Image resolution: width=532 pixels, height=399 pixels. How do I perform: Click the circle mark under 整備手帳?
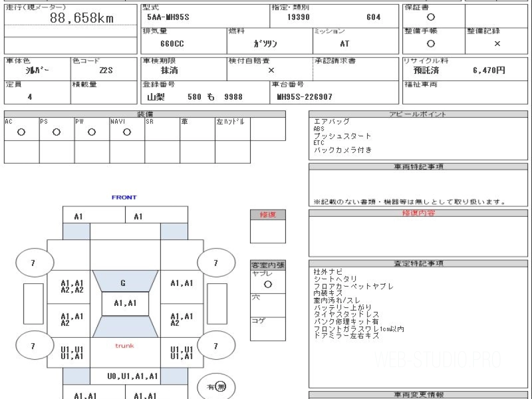coord(430,43)
